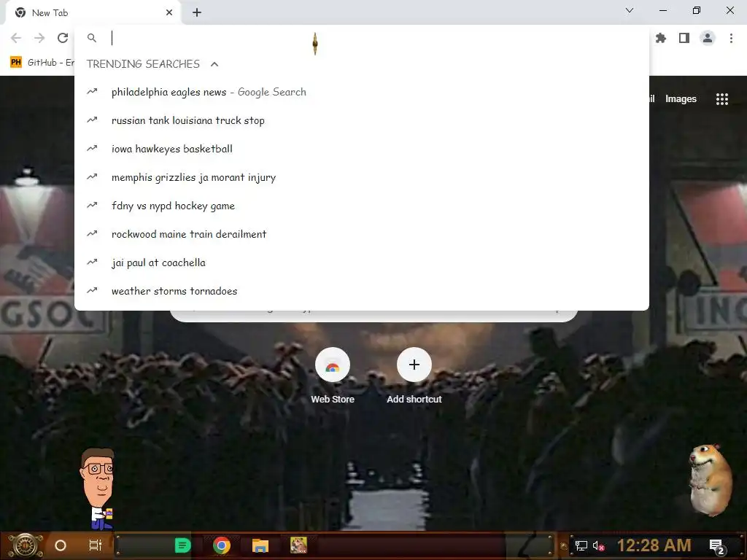Close the New Tab tab

coord(169,13)
